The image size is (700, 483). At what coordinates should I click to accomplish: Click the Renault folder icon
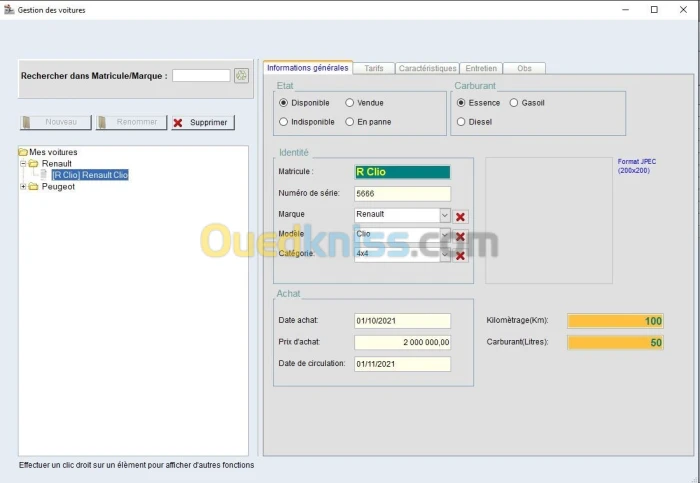tap(33, 164)
